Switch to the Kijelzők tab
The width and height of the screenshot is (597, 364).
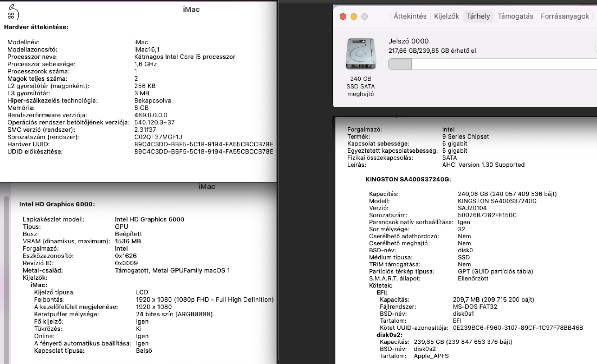click(x=446, y=16)
